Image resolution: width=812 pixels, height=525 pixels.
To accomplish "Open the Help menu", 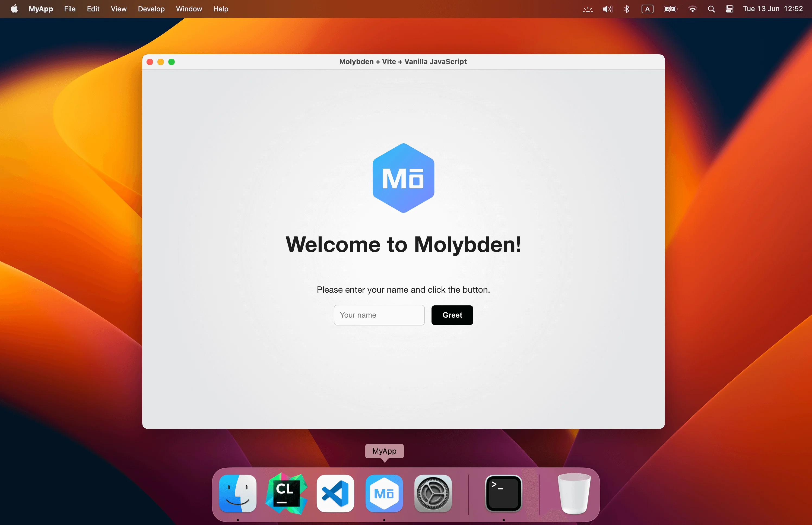I will [221, 9].
